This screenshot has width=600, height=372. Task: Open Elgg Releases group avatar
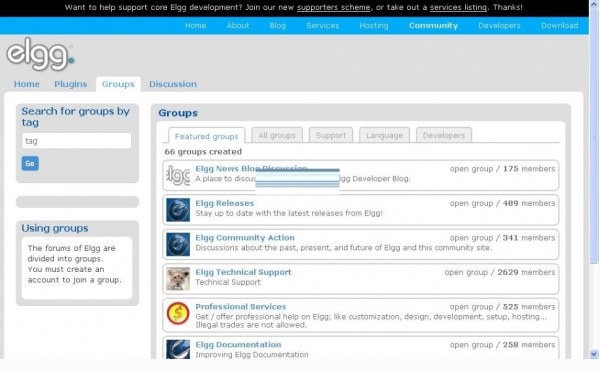point(178,210)
